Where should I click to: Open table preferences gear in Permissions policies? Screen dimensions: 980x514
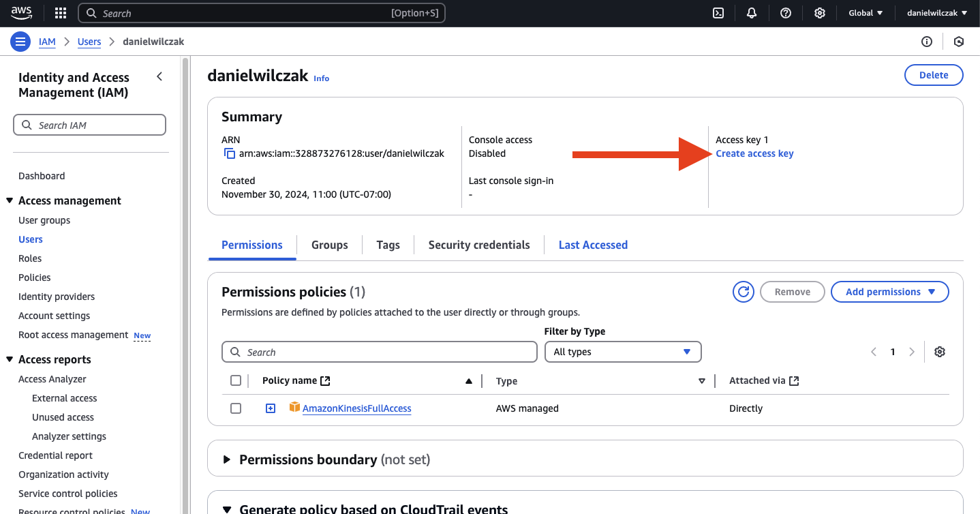[x=940, y=352]
